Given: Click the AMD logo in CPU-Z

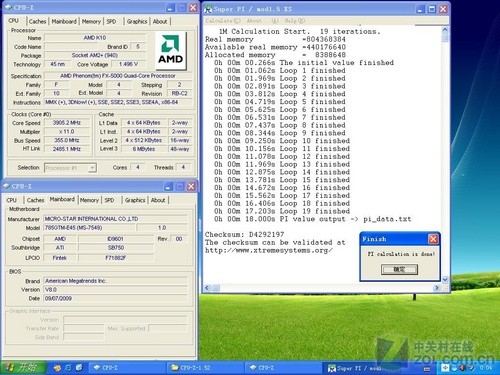Looking at the screenshot, I should [x=171, y=50].
